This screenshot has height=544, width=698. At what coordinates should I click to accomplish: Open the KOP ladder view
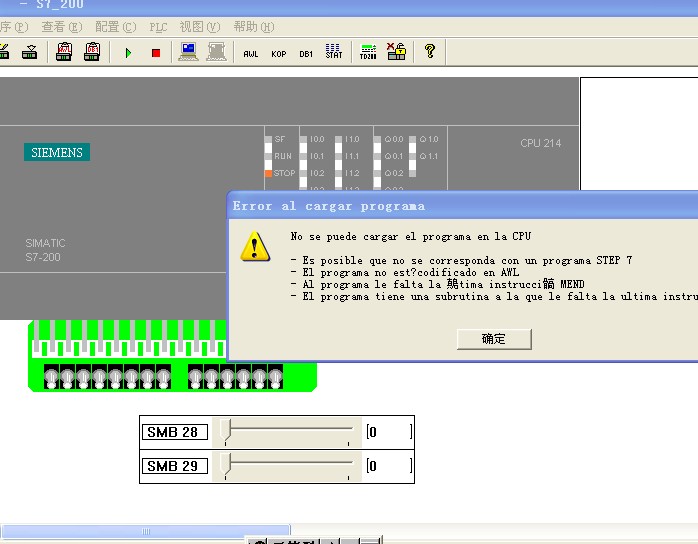(278, 53)
